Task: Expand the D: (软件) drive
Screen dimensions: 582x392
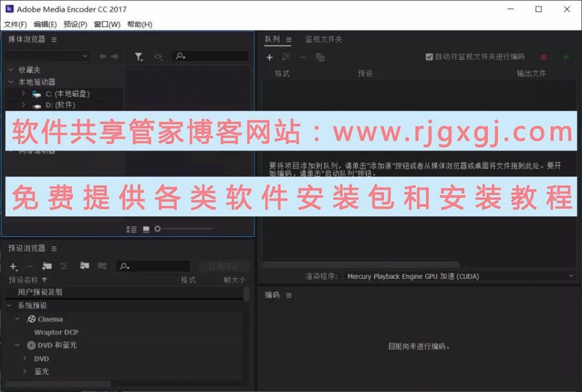Action: 23,105
